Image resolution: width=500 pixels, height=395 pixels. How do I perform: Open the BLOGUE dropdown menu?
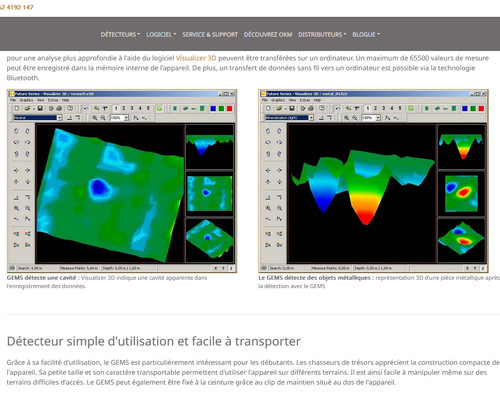tap(366, 34)
